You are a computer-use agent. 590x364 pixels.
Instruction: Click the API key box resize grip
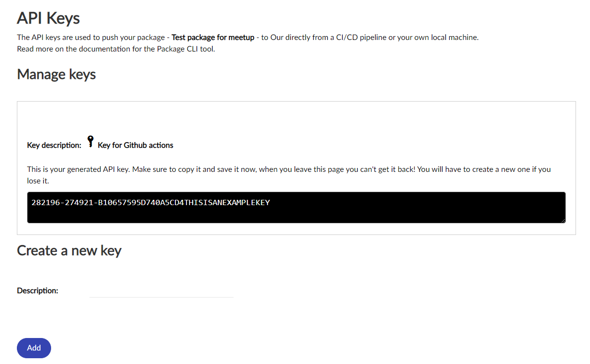[x=563, y=220]
